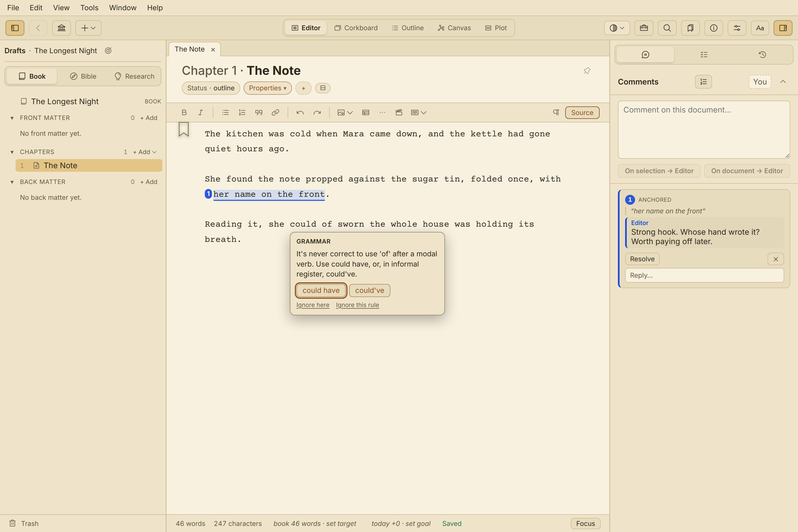The image size is (798, 532).
Task: Select the Research segment
Action: point(134,76)
